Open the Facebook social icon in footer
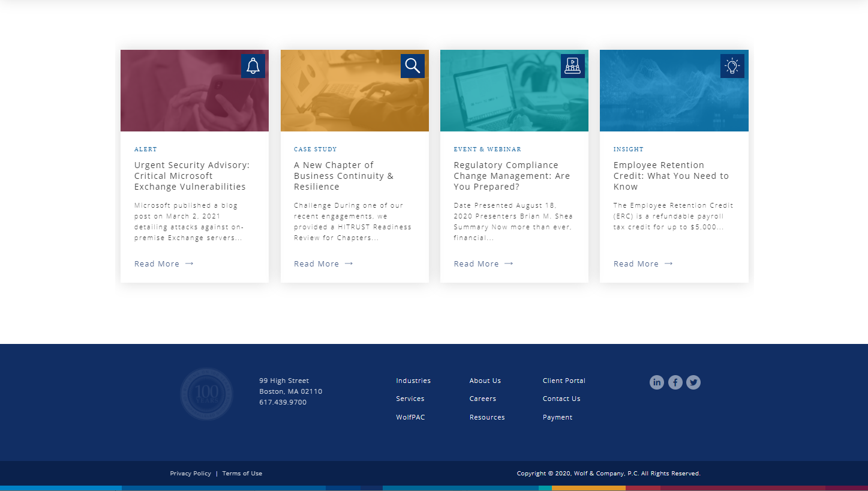 (675, 382)
